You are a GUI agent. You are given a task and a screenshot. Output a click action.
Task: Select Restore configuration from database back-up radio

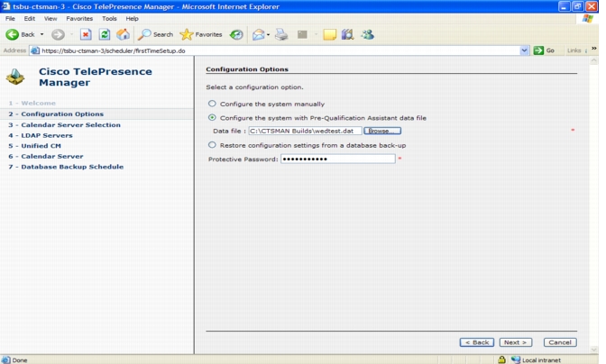(x=212, y=145)
